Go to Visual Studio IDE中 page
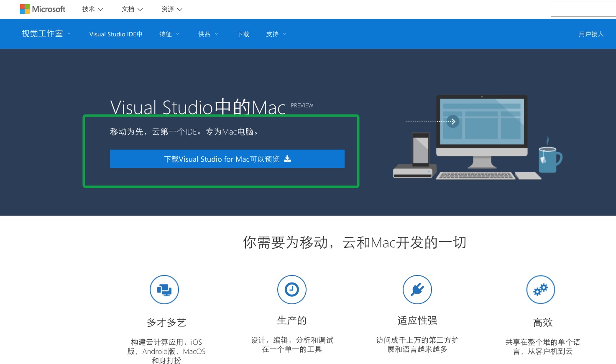 point(116,34)
